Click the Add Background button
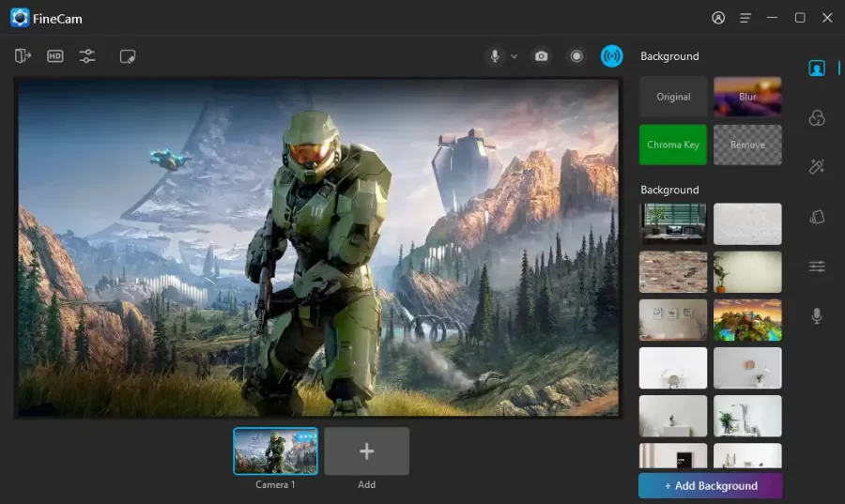 (711, 485)
